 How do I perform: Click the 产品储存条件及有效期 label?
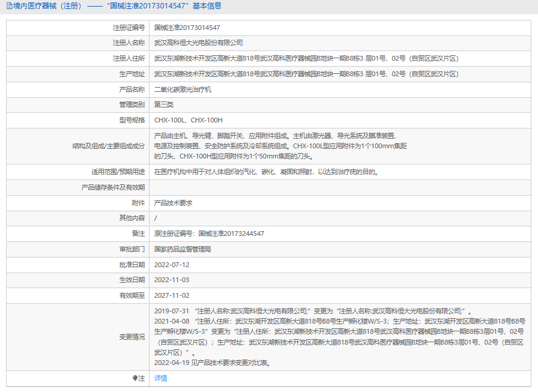pyautogui.click(x=113, y=187)
